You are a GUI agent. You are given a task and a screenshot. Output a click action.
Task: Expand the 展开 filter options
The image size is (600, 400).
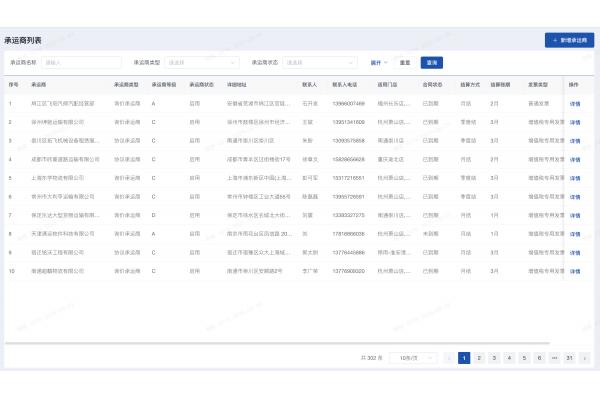(380, 62)
